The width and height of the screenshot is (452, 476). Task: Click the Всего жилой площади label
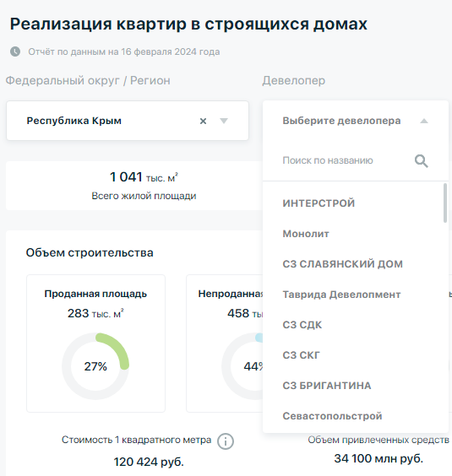click(x=144, y=196)
